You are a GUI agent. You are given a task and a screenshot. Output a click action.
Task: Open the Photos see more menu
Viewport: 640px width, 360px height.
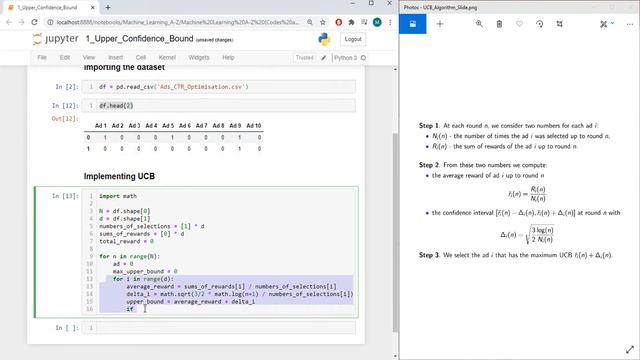point(629,24)
